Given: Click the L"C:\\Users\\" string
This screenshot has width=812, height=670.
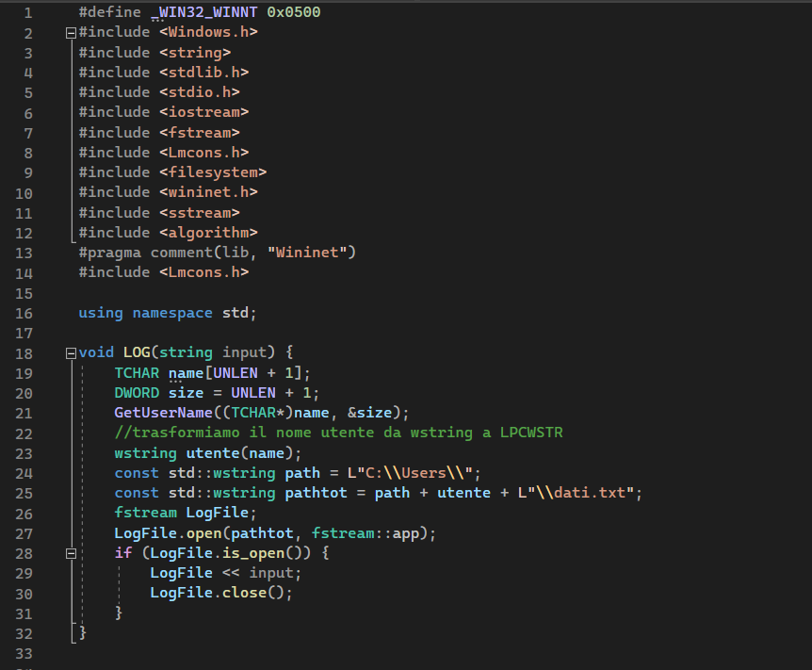Looking at the screenshot, I should pos(410,473).
